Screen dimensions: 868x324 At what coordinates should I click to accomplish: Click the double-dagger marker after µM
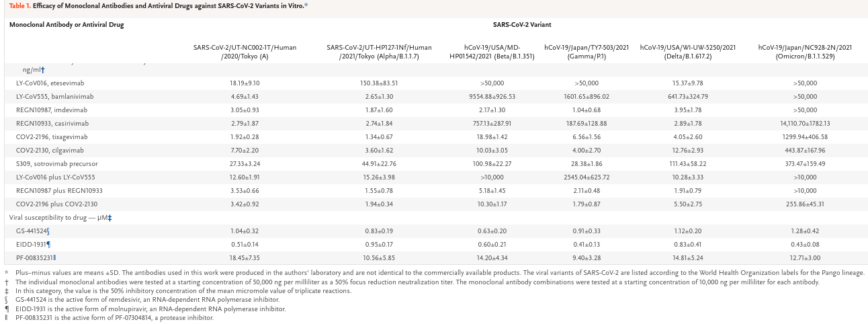[x=109, y=217]
